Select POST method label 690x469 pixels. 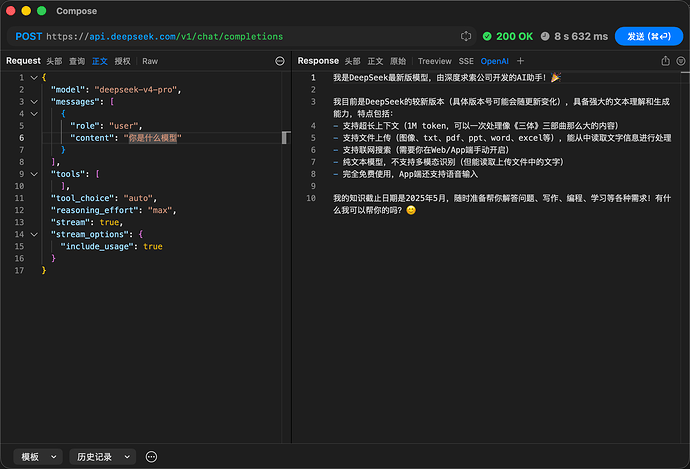tap(29, 37)
